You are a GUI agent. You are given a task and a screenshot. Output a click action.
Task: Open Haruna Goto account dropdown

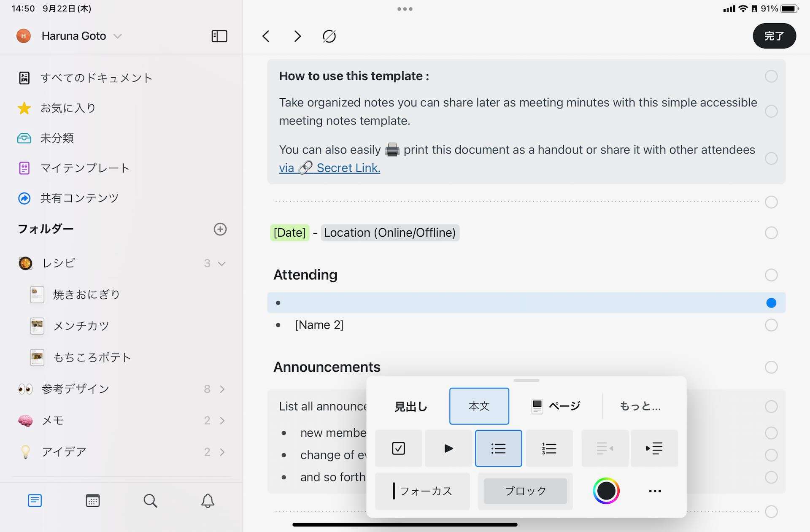pyautogui.click(x=70, y=36)
